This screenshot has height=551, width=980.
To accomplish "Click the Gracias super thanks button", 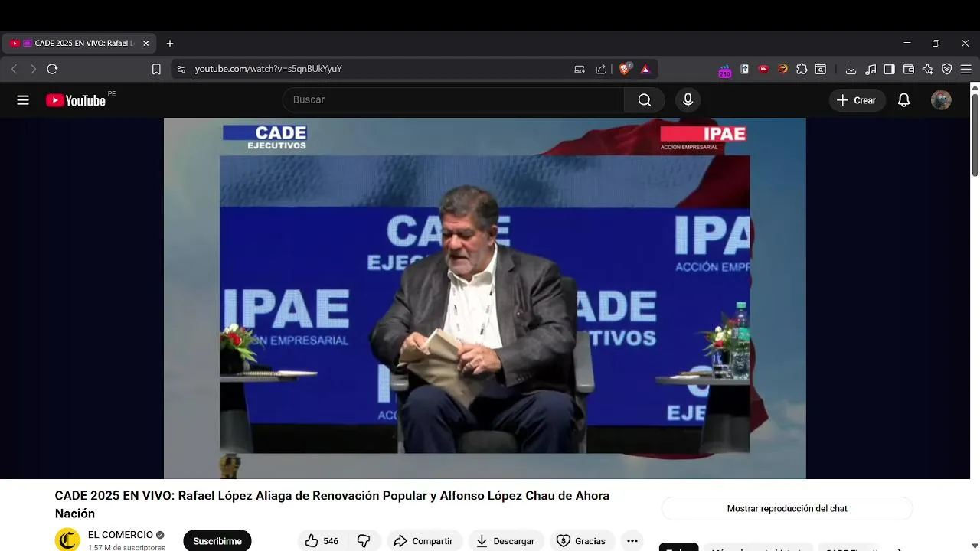I will pos(582,541).
